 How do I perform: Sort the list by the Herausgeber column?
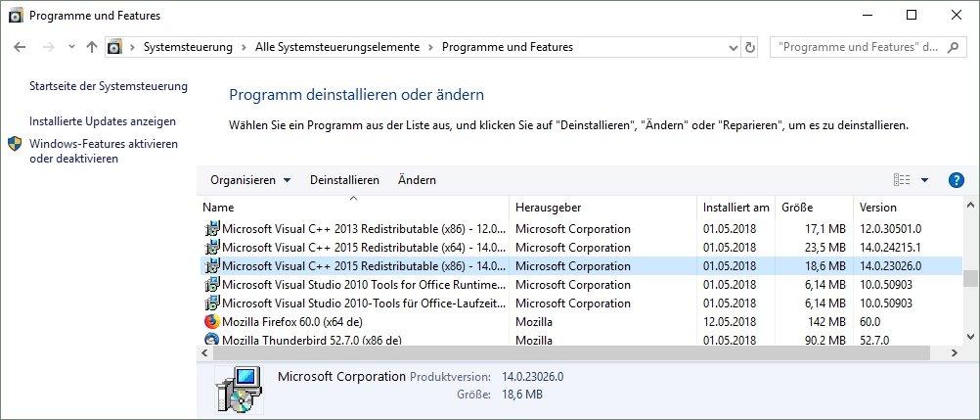(548, 208)
